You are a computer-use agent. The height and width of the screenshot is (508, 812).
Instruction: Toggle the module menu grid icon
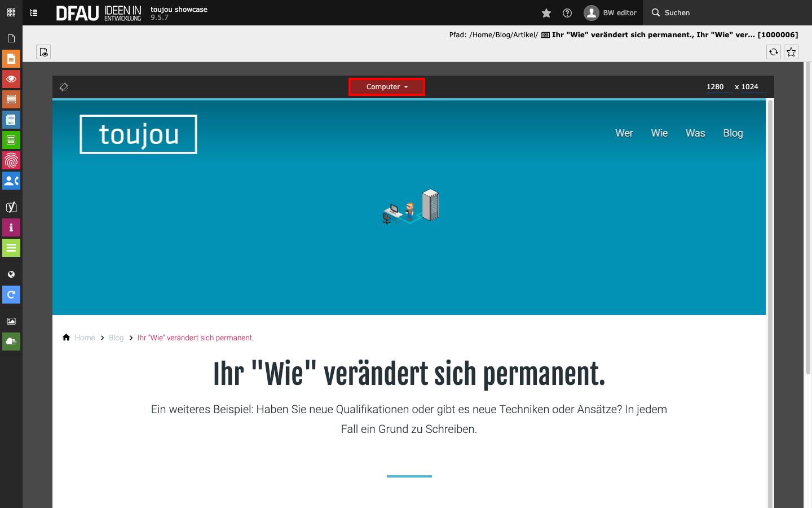tap(11, 12)
